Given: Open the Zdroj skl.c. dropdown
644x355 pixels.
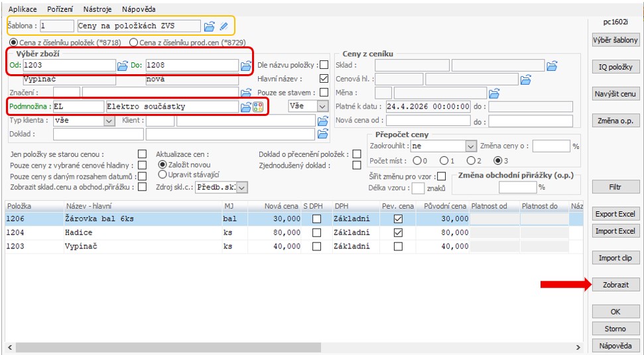Looking at the screenshot, I should (x=242, y=187).
